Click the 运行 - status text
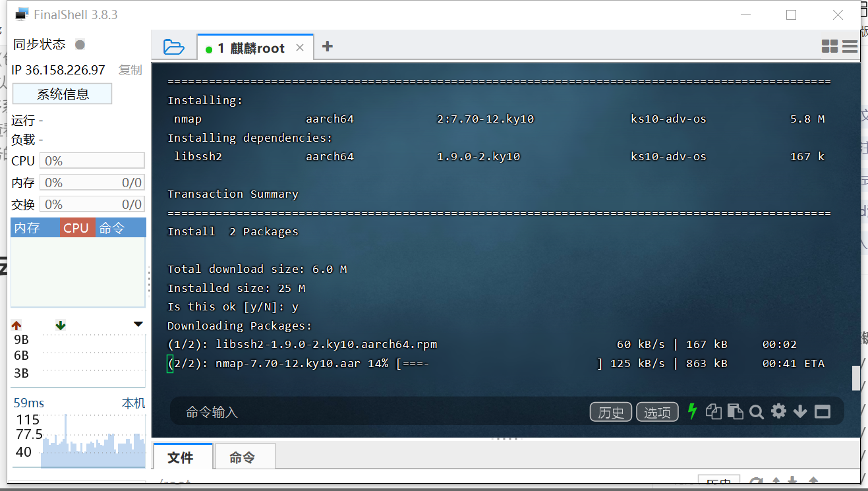 (x=27, y=121)
